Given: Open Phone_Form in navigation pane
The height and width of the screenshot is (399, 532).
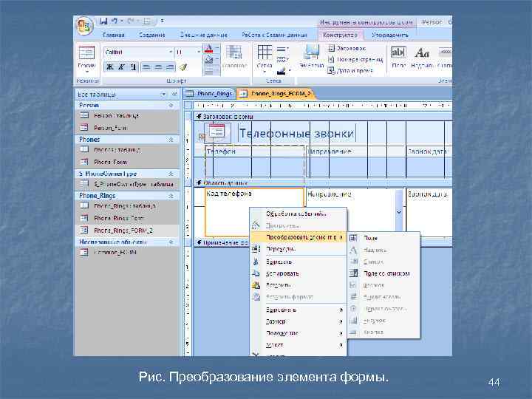Looking at the screenshot, I should pos(127,162).
